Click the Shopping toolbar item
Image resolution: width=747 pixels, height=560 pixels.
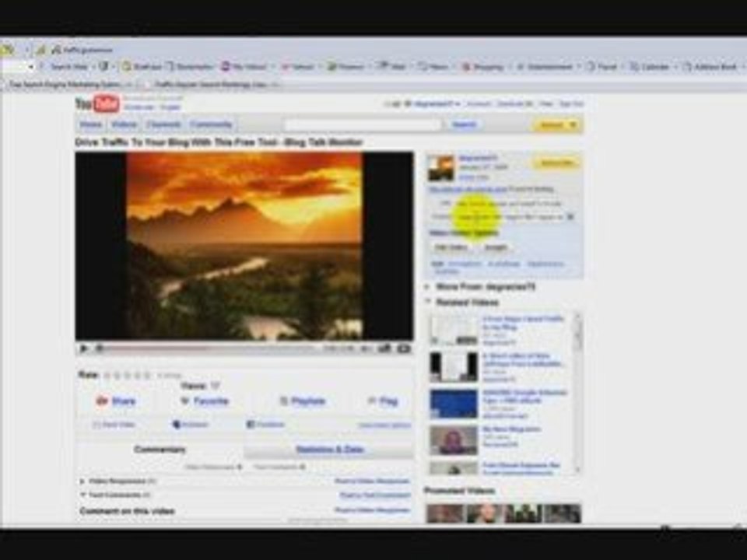click(x=482, y=67)
